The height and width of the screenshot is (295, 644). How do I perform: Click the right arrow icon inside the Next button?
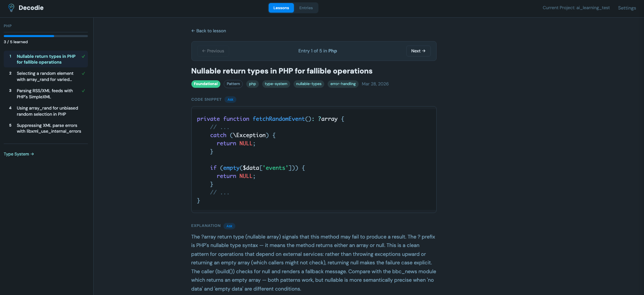(424, 51)
